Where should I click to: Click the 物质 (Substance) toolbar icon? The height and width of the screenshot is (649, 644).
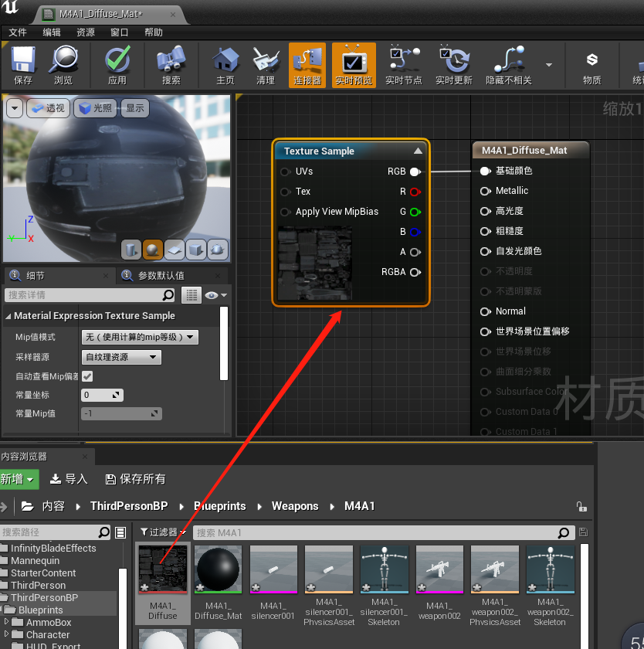click(x=592, y=65)
